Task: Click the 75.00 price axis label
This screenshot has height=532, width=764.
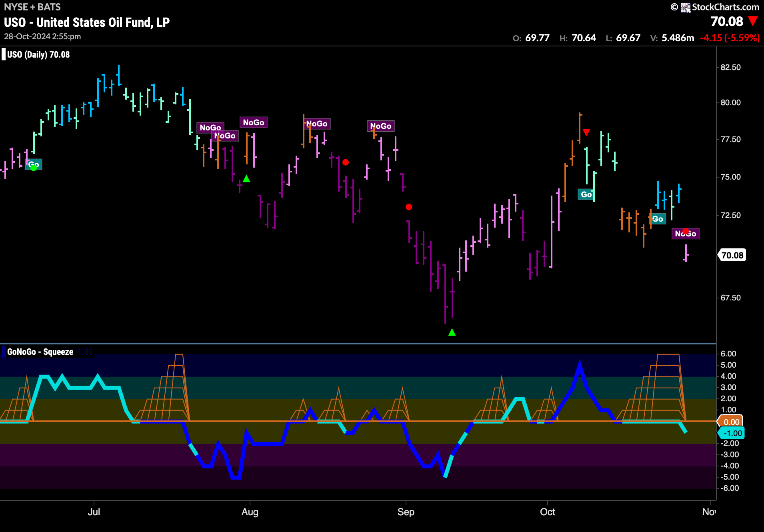Action: pos(730,177)
